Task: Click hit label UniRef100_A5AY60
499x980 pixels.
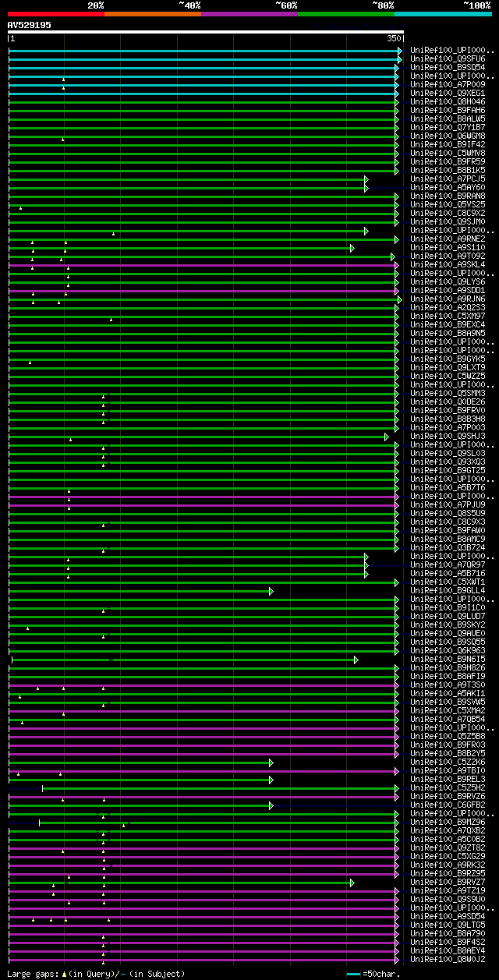Action: click(448, 187)
